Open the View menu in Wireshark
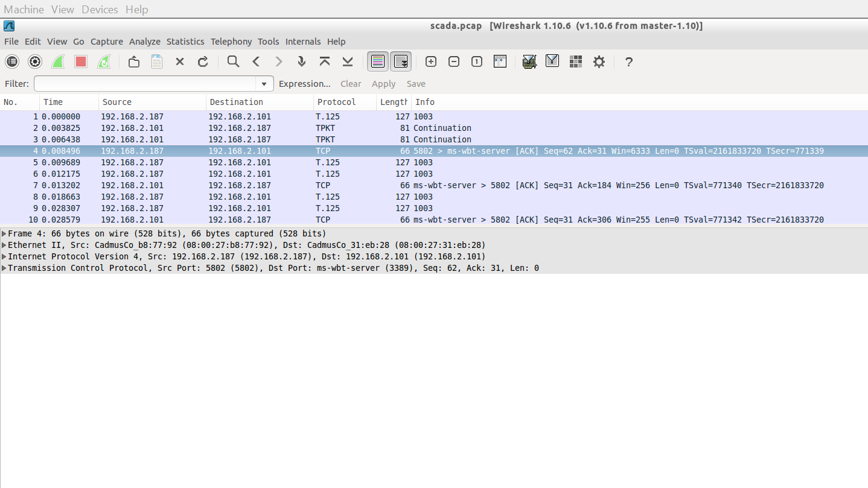Screen dimensions: 868x488 coord(57,42)
